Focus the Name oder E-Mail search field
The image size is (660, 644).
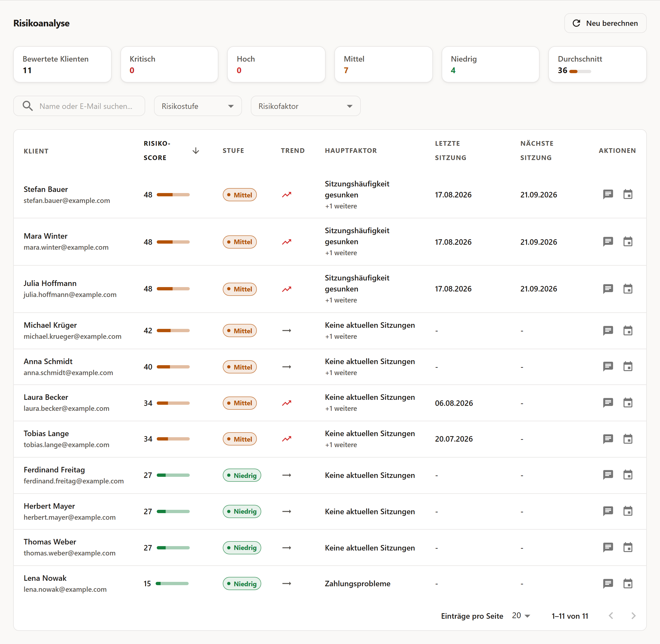coord(79,106)
